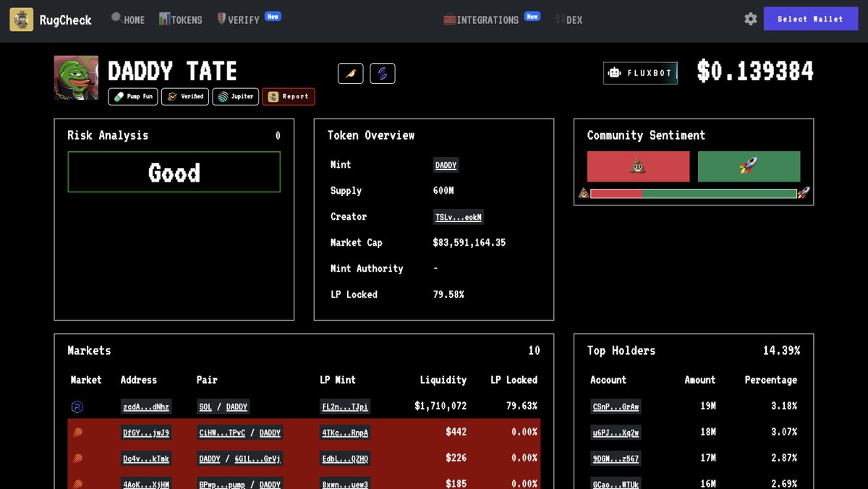This screenshot has width=868, height=489.
Task: Click the liquidity value $1,710,072
Action: (441, 407)
